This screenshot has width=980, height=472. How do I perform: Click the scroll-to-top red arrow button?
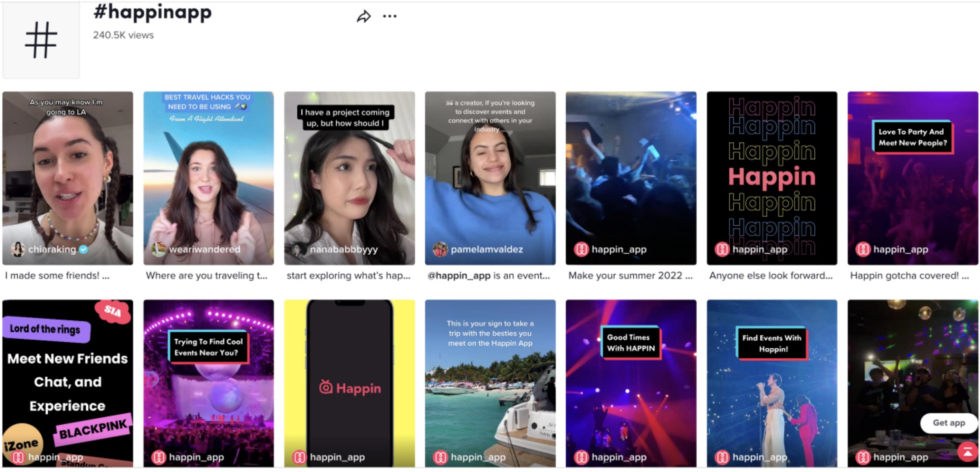tap(967, 452)
